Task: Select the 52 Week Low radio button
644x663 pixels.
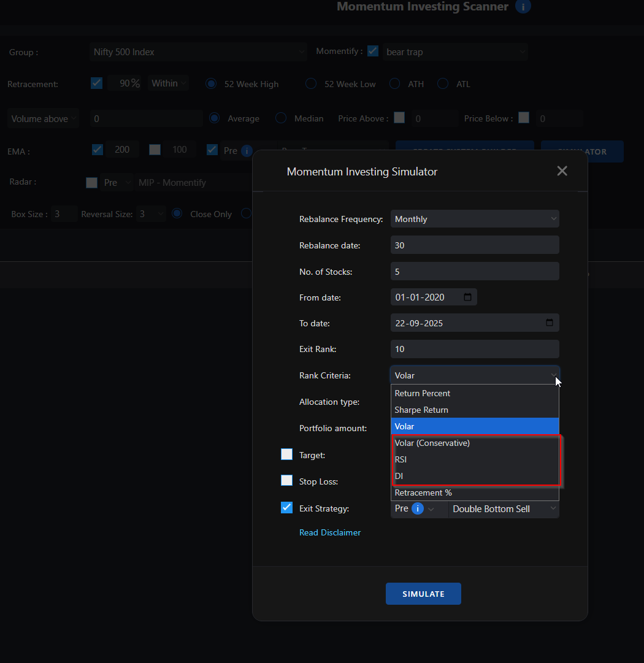Action: (x=311, y=84)
